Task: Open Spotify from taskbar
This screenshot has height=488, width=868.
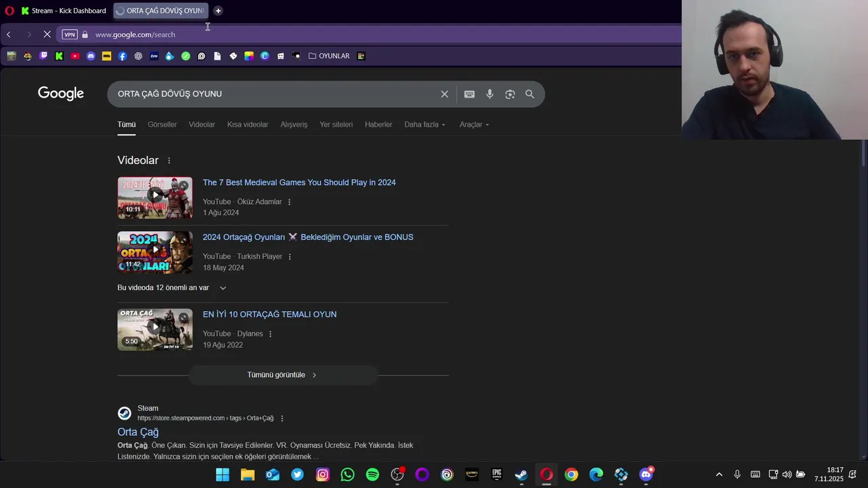Action: pos(372,475)
